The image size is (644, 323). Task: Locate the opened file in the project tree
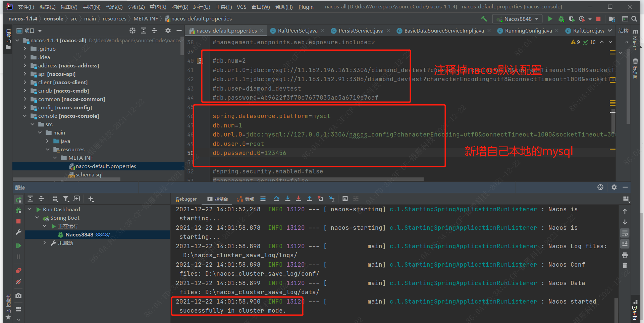pyautogui.click(x=132, y=31)
